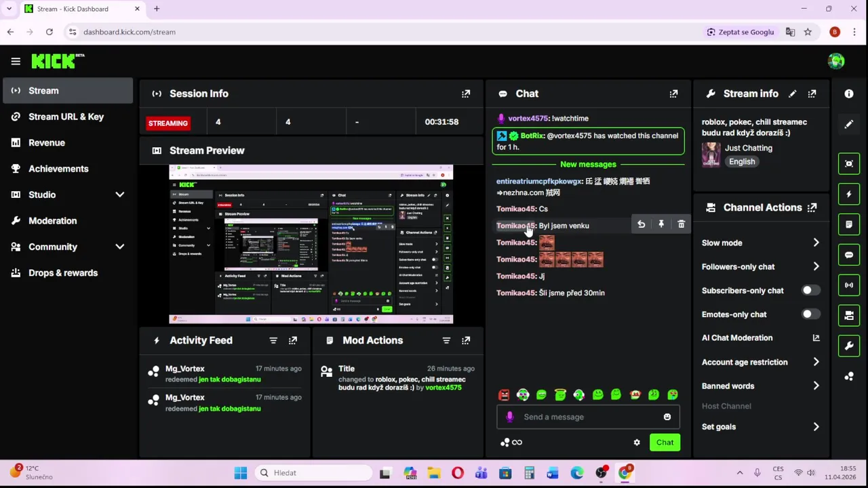Insert the red angry emote
Image resolution: width=868 pixels, height=488 pixels.
point(504,394)
